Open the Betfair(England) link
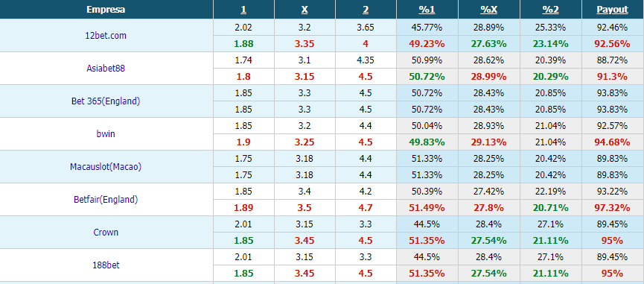 click(106, 200)
